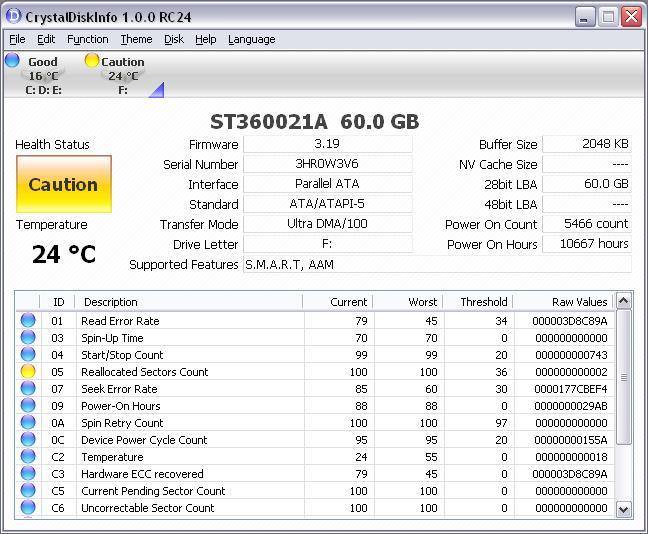Click raw value 000000000743
Viewport: 648px width, 534px height.
pyautogui.click(x=571, y=355)
